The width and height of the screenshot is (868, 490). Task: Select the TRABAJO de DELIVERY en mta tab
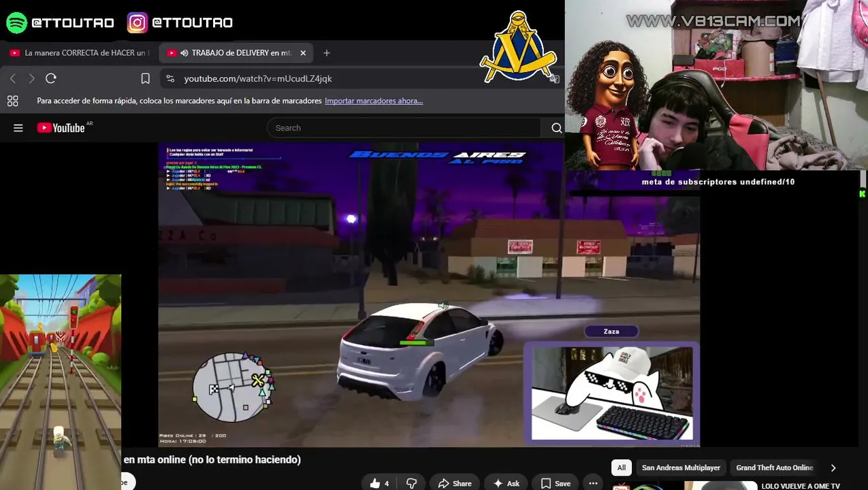click(235, 53)
